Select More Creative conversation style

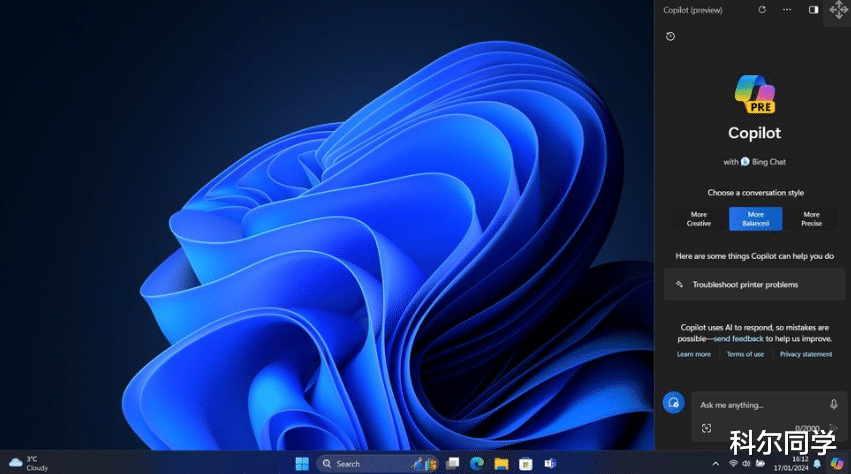pyautogui.click(x=698, y=219)
